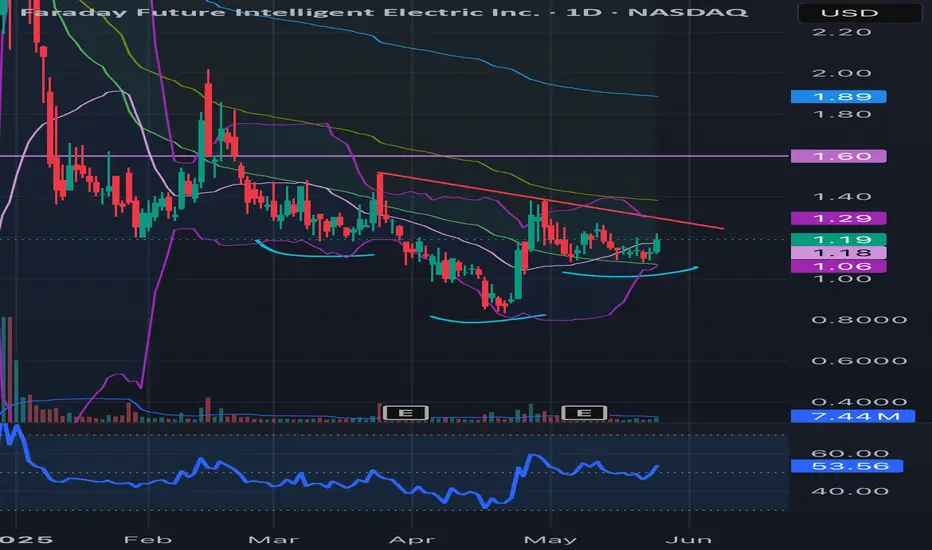Click the USD currency button
The width and height of the screenshot is (932, 550).
point(858,12)
